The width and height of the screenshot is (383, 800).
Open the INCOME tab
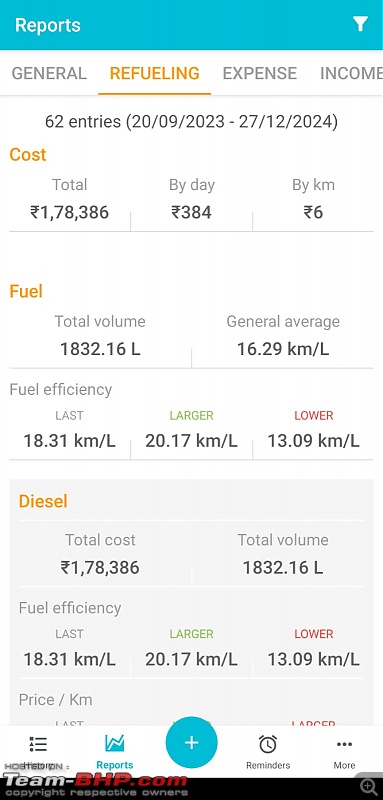tap(351, 73)
